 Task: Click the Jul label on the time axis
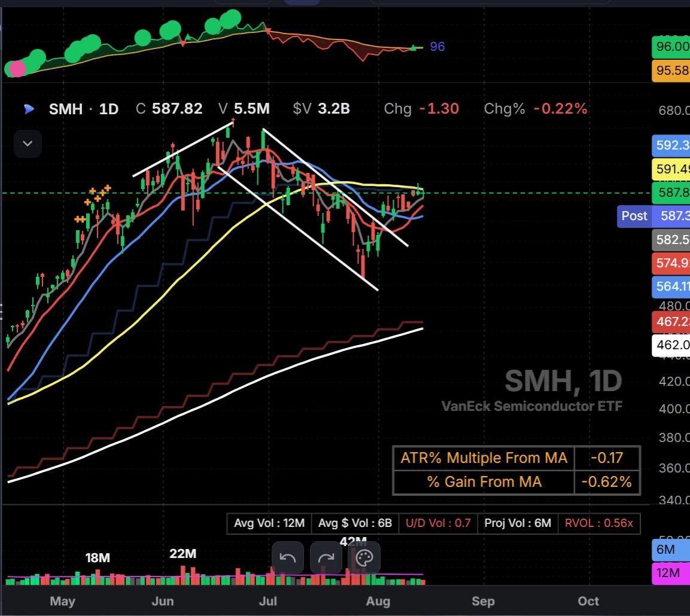click(268, 601)
